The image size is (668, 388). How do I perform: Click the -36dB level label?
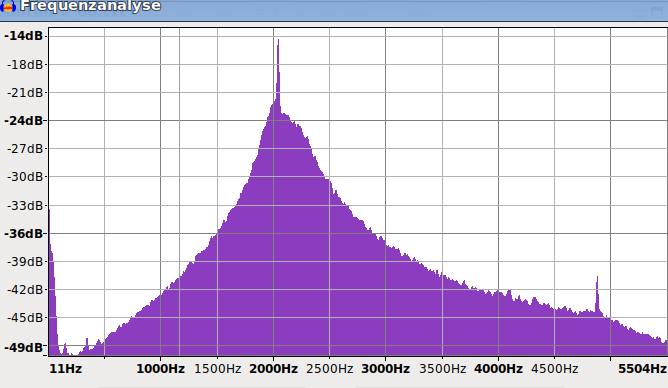click(24, 234)
